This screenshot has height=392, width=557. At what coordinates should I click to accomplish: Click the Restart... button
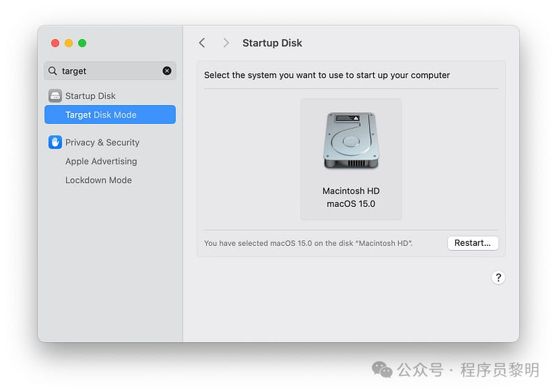pos(473,243)
